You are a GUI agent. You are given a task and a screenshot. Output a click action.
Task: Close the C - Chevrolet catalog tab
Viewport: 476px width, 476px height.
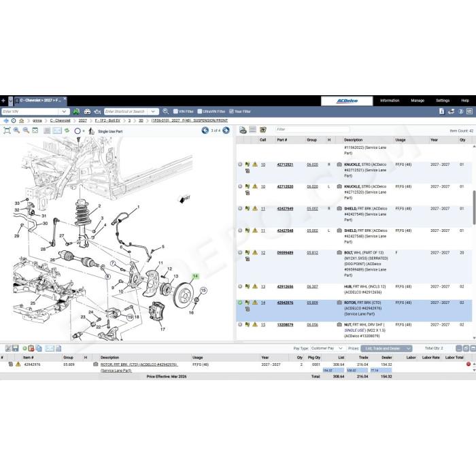click(65, 99)
